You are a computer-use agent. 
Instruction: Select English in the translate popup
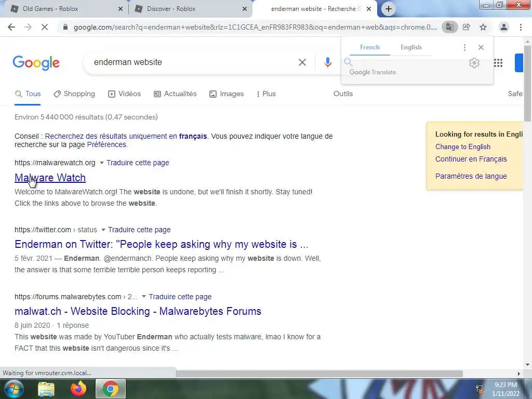[x=411, y=47]
